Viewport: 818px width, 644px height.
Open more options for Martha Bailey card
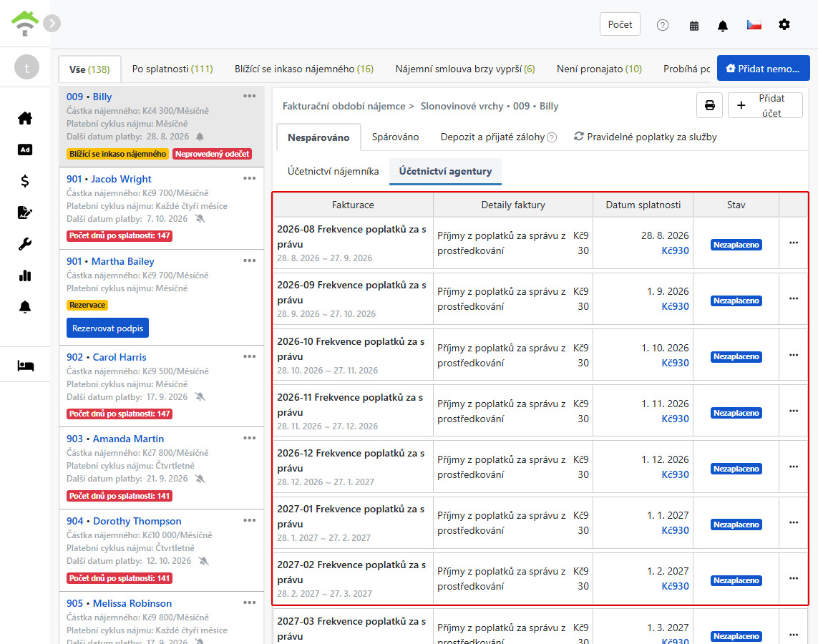tap(249, 260)
